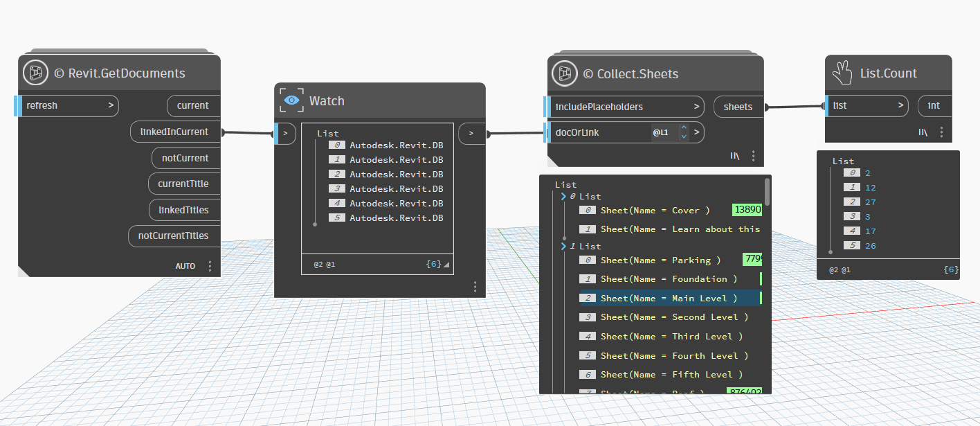980x426 pixels.
Task: Decrease the @L1 level stepper down arrow
Action: coord(684,136)
